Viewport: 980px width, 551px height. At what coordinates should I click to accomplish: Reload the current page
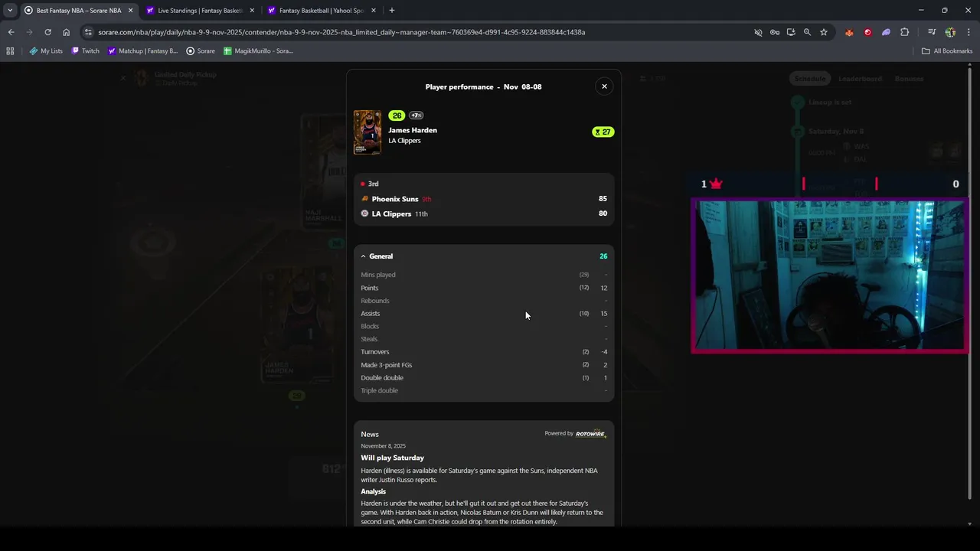pyautogui.click(x=47, y=32)
